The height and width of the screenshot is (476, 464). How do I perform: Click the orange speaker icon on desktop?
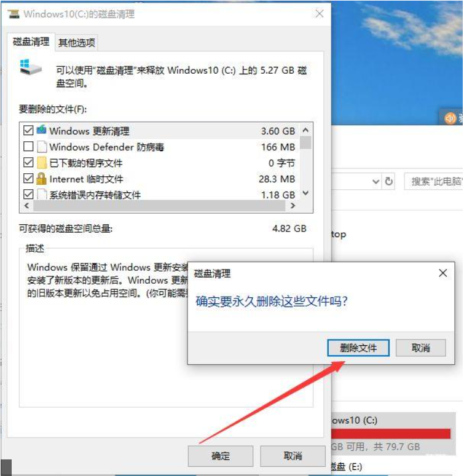tap(450, 118)
